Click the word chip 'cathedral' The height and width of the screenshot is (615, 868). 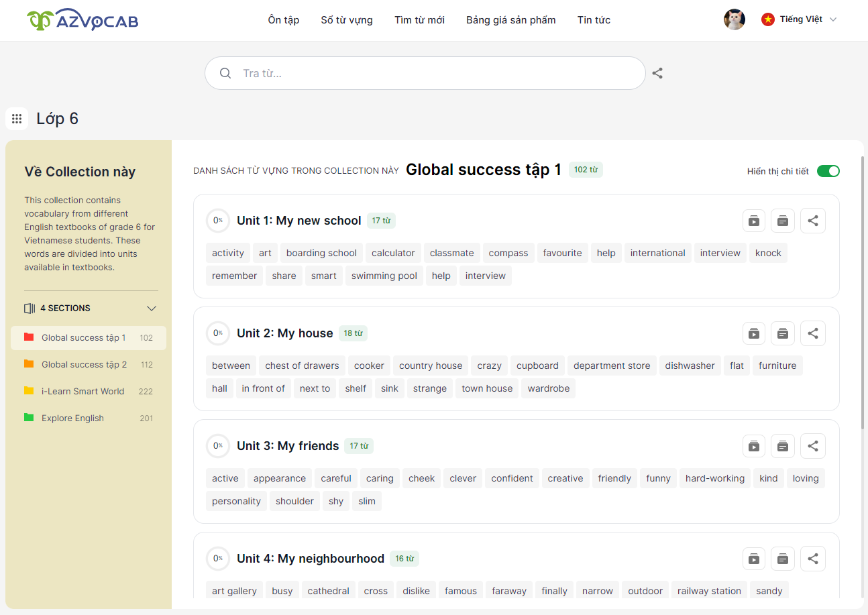(x=329, y=591)
